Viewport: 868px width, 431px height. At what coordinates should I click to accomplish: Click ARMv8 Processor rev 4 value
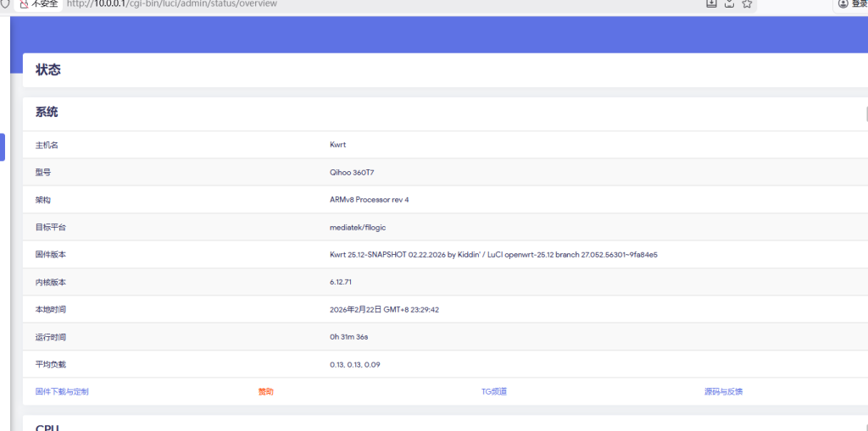tap(370, 200)
